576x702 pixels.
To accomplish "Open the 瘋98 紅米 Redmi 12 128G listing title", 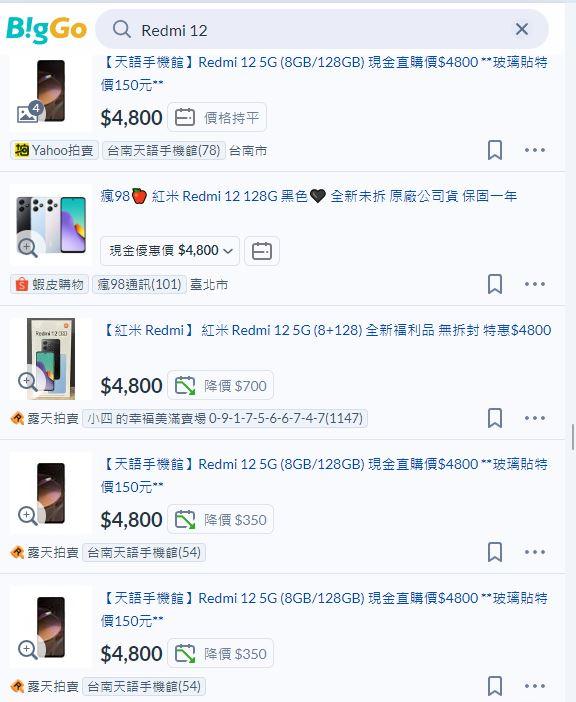I will (309, 196).
